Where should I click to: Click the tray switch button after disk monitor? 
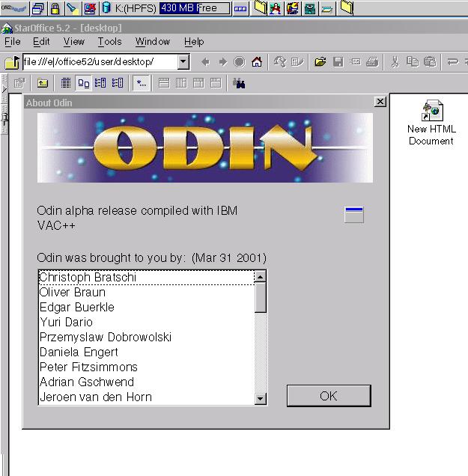(240, 8)
